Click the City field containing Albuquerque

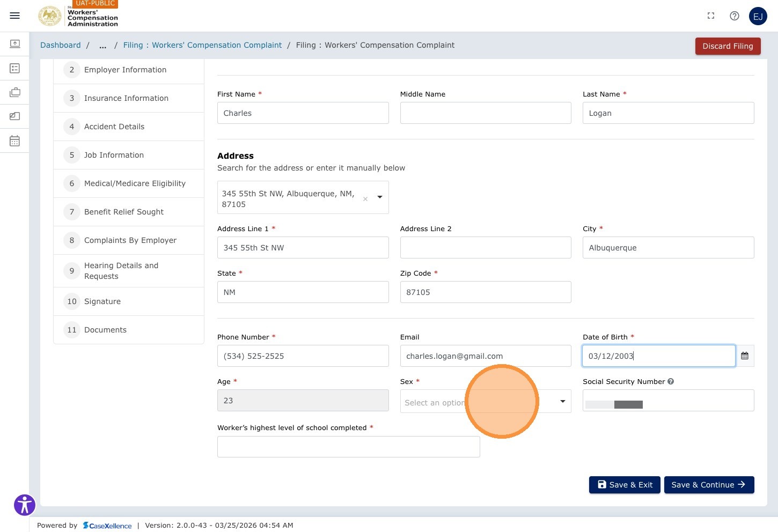pos(668,248)
